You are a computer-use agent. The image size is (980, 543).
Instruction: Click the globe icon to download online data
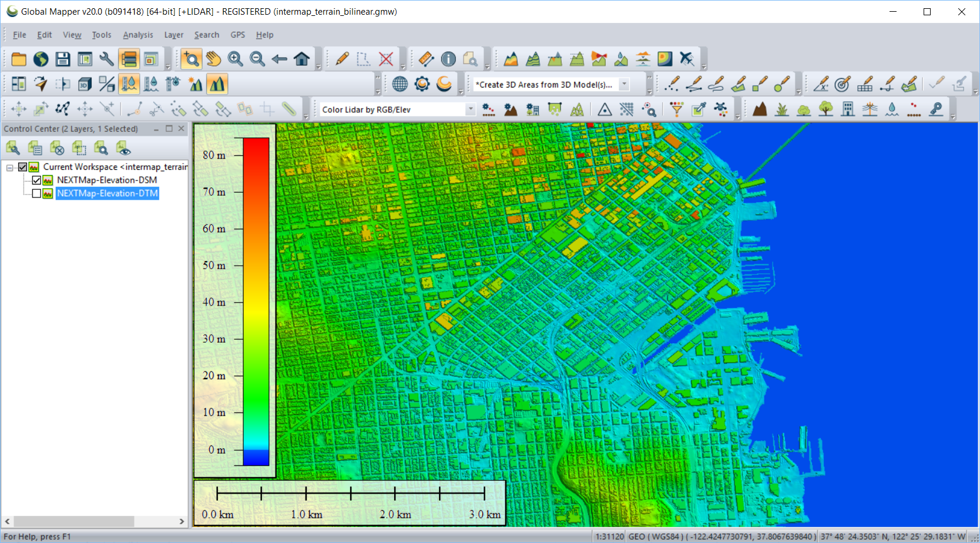point(400,84)
